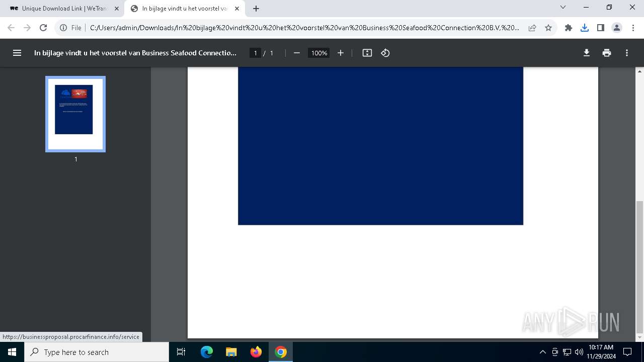Download the PDF from viewer toolbar

point(587,53)
